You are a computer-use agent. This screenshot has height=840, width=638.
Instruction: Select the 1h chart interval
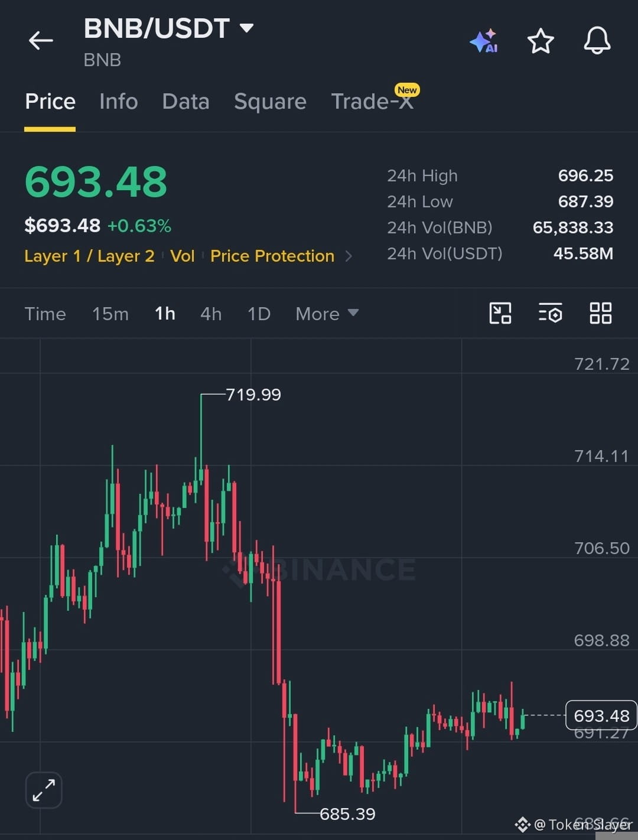tap(165, 314)
